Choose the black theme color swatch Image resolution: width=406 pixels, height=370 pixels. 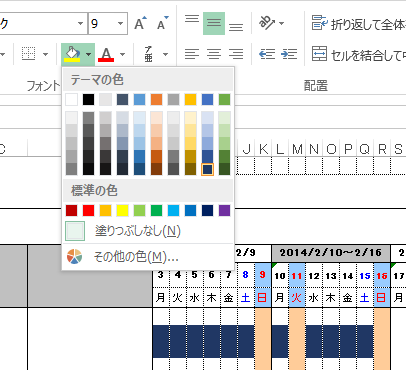click(88, 99)
